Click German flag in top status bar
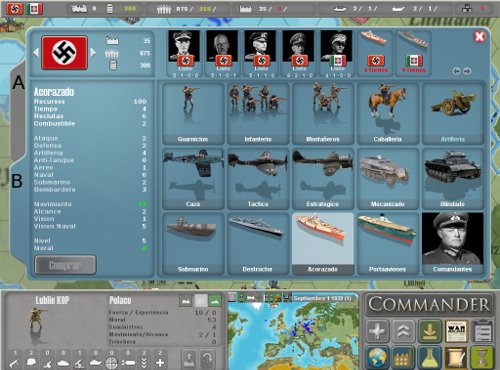The image size is (500, 370). (15, 9)
